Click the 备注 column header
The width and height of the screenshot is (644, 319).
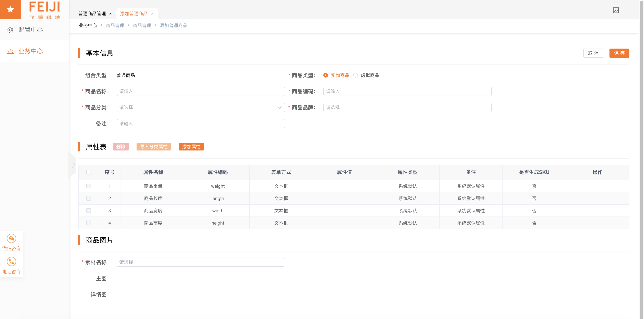point(471,172)
